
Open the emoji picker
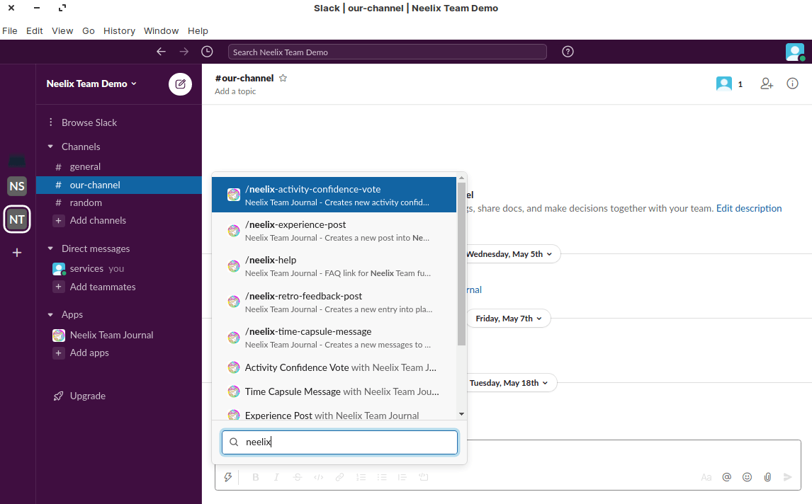[748, 477]
